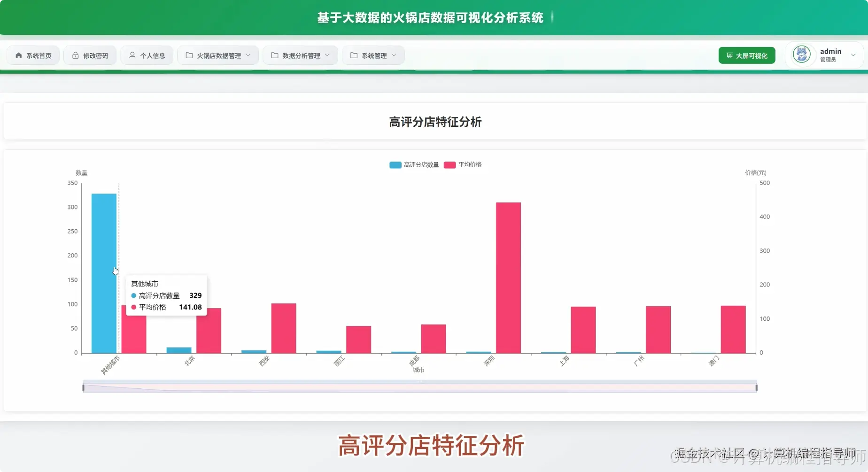Click the folder icon on 火锅店数据管理
The height and width of the screenshot is (472, 868).
(189, 55)
